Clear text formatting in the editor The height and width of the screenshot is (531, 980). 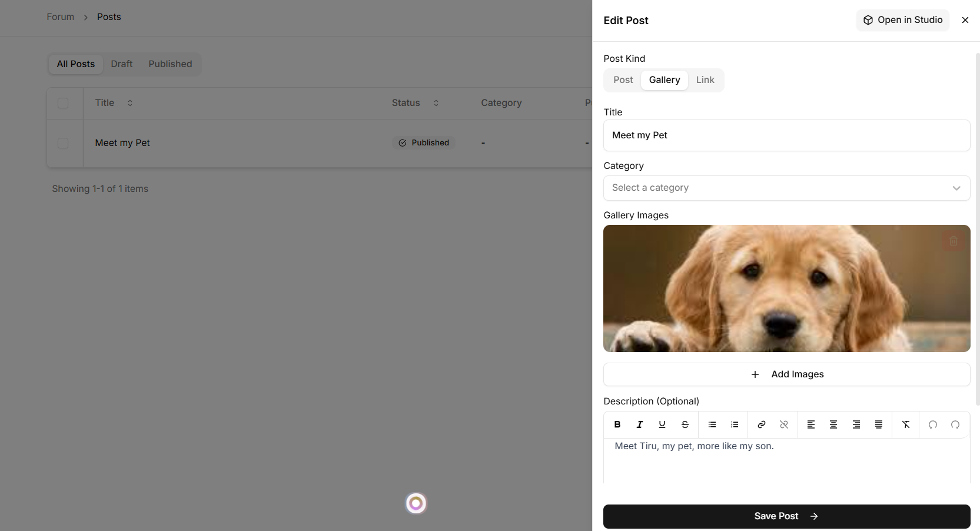pos(906,424)
